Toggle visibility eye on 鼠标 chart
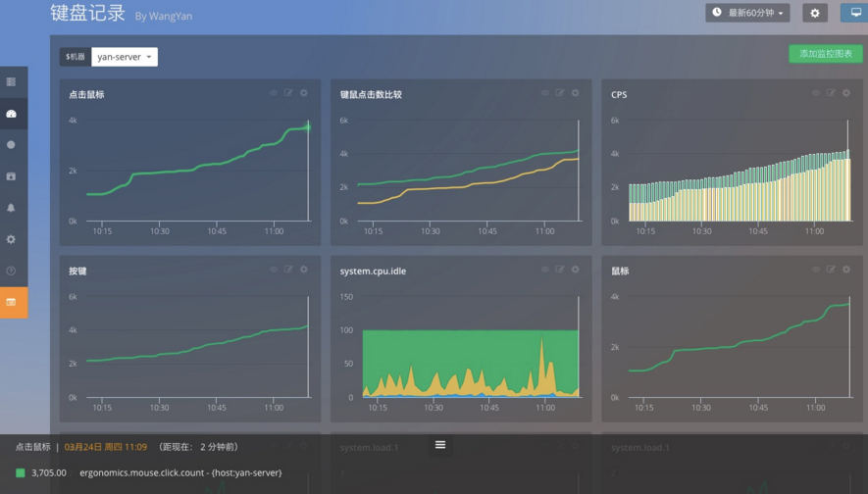Image resolution: width=868 pixels, height=494 pixels. 815,270
